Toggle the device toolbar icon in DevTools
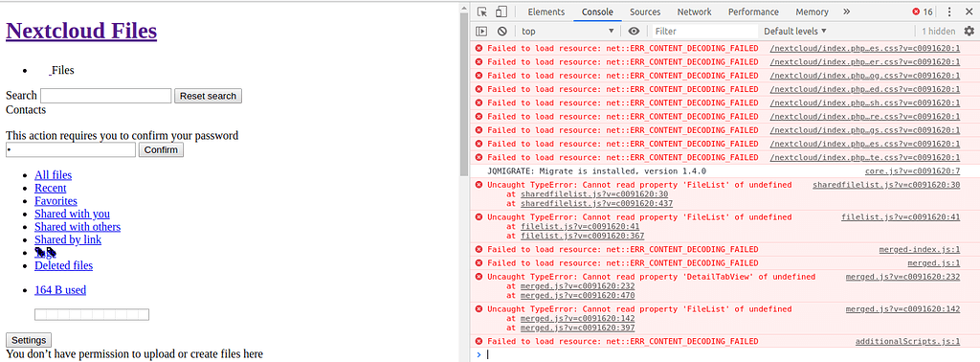 [501, 11]
